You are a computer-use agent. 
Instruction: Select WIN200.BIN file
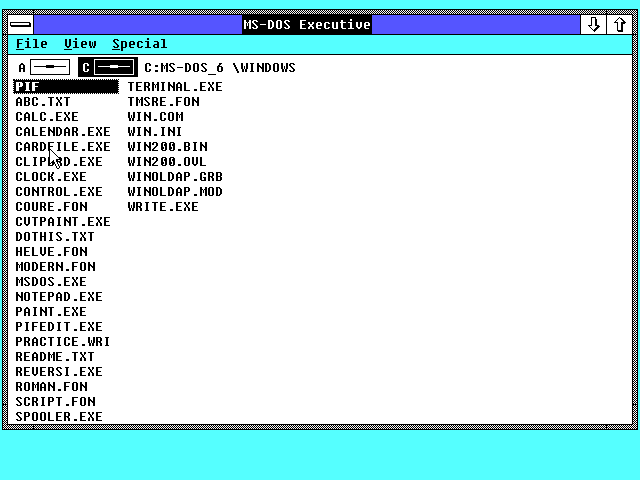[x=167, y=147]
